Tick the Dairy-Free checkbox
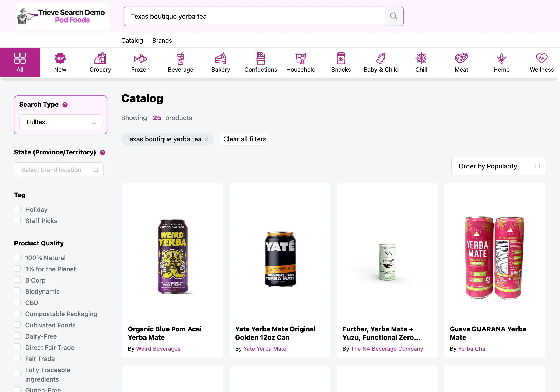 coord(17,336)
